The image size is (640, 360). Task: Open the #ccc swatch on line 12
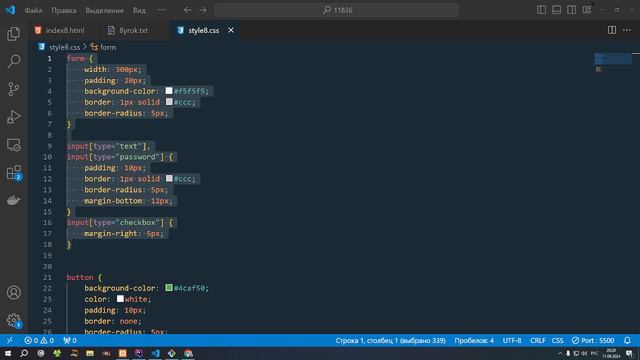point(169,178)
